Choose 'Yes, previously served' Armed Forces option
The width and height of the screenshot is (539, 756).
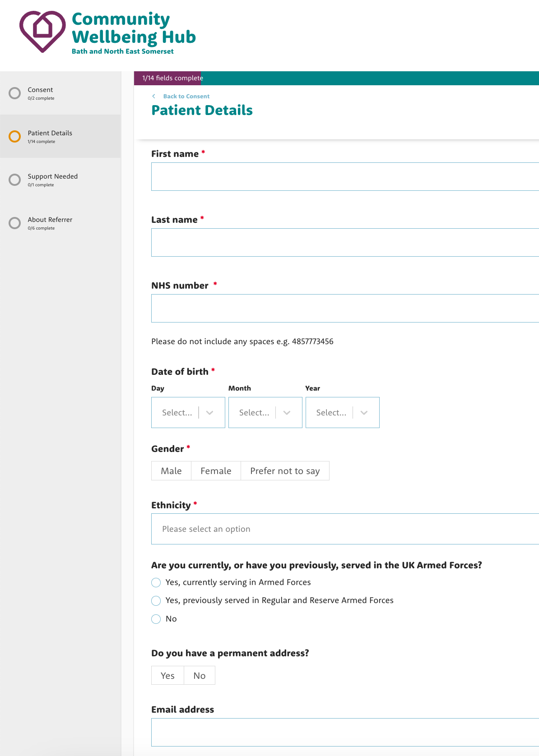[x=156, y=600]
